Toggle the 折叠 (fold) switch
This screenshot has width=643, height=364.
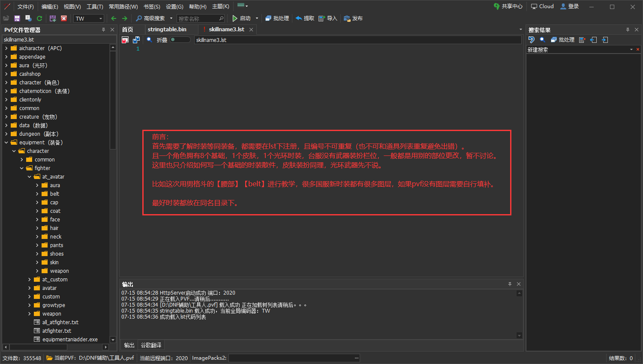pyautogui.click(x=180, y=40)
